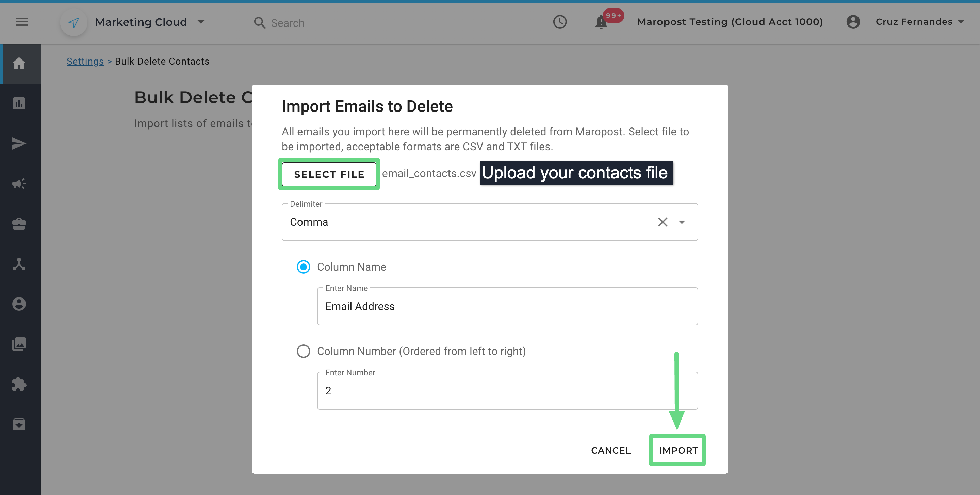Click the notification bell icon
The height and width of the screenshot is (495, 980).
[601, 22]
